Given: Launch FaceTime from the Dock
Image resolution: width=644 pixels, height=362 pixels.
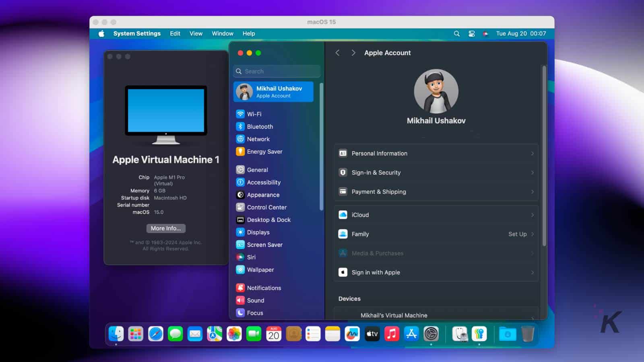Looking at the screenshot, I should tap(254, 333).
